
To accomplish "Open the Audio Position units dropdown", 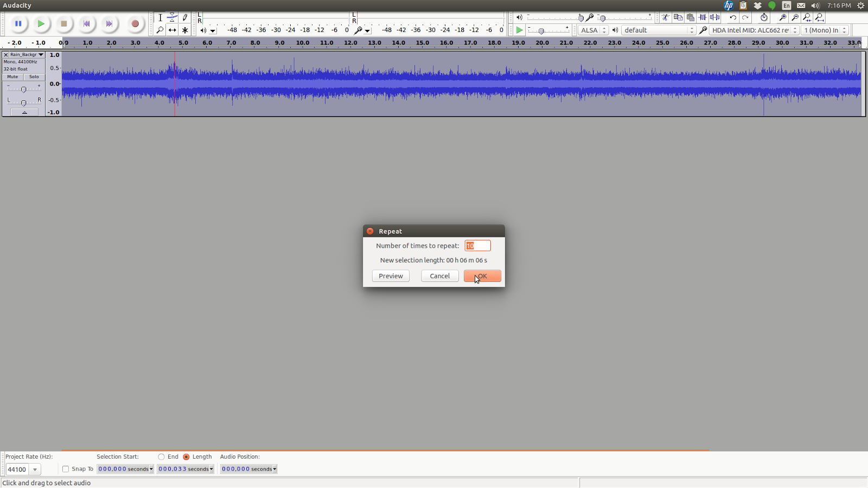I will click(x=275, y=469).
